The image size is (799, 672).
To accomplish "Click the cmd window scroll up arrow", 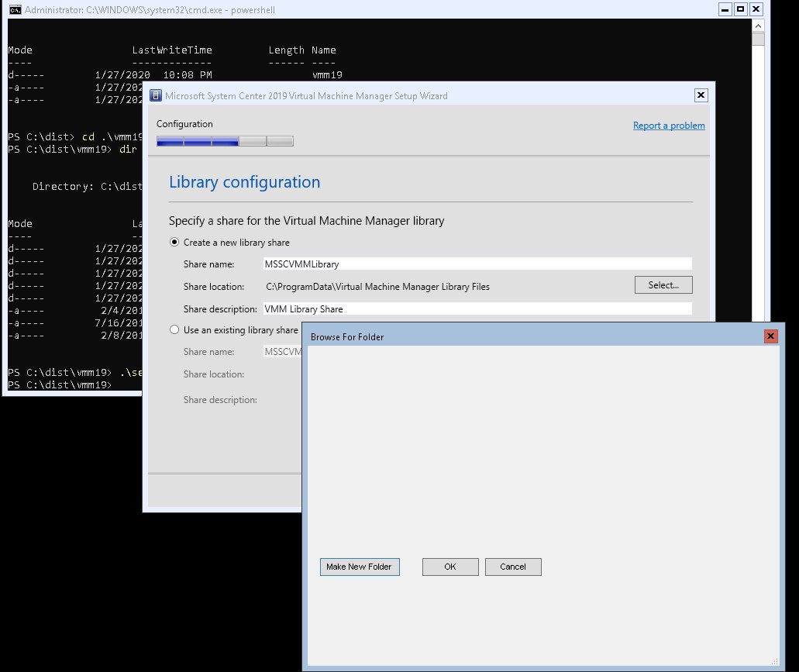I will pos(758,26).
